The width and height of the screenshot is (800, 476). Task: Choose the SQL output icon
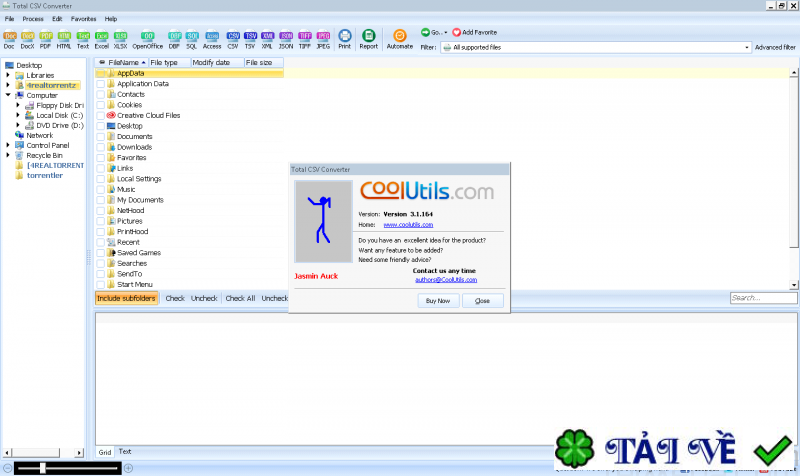click(192, 39)
